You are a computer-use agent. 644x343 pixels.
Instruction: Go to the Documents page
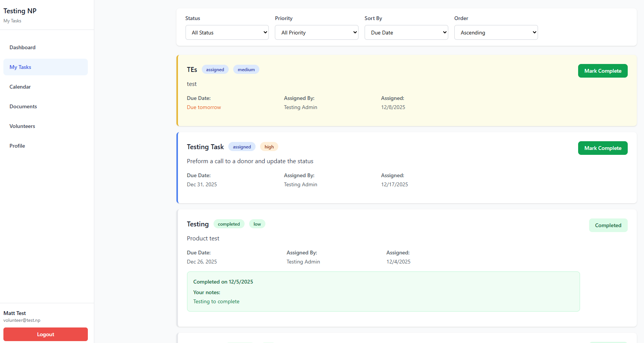coord(23,106)
